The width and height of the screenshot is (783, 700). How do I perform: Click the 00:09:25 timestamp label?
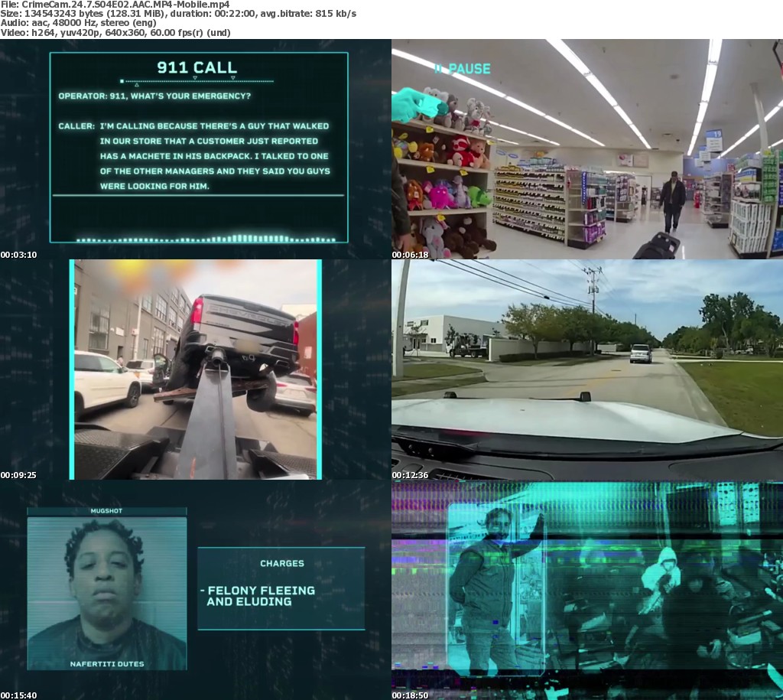pyautogui.click(x=18, y=475)
